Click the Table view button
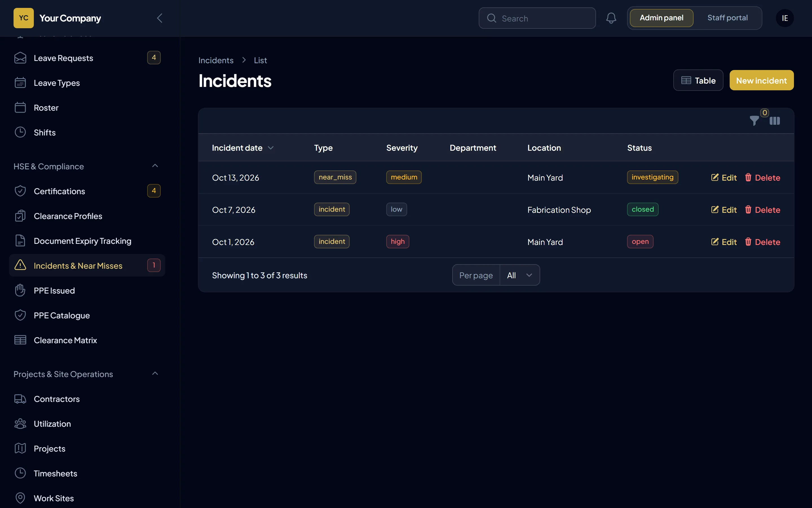The width and height of the screenshot is (812, 508). [x=698, y=80]
